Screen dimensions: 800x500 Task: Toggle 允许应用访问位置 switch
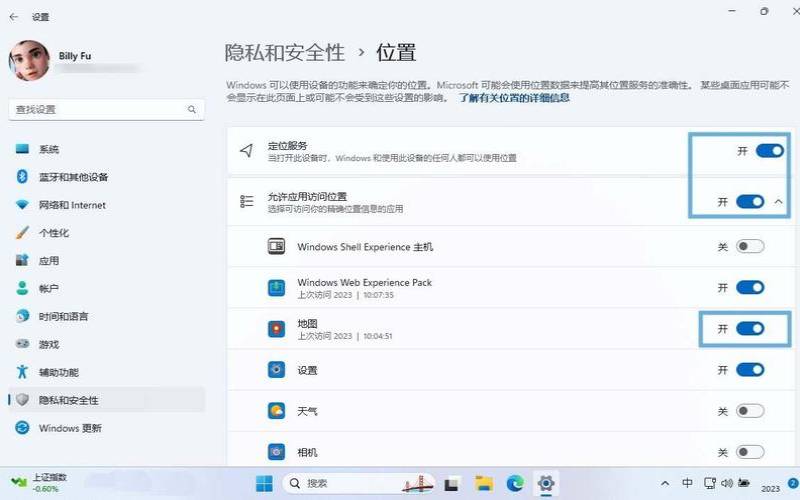point(750,202)
